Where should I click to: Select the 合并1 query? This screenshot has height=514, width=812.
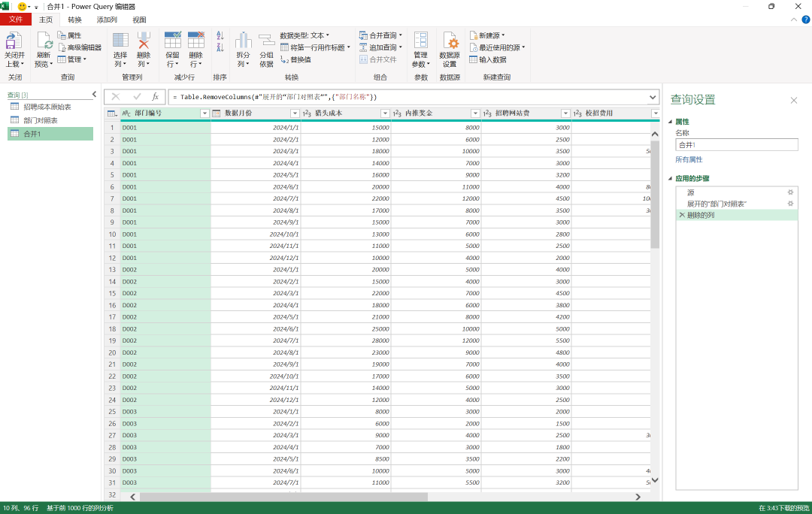coord(50,134)
